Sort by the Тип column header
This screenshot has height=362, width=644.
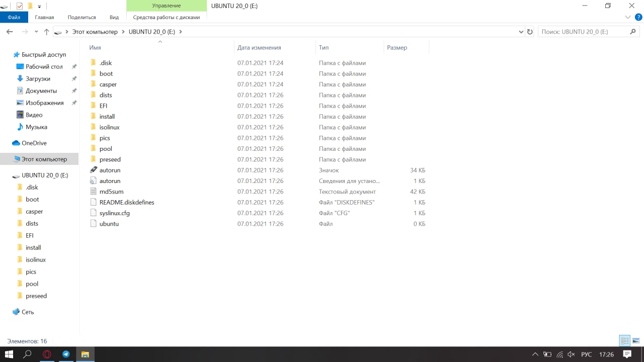(x=324, y=48)
